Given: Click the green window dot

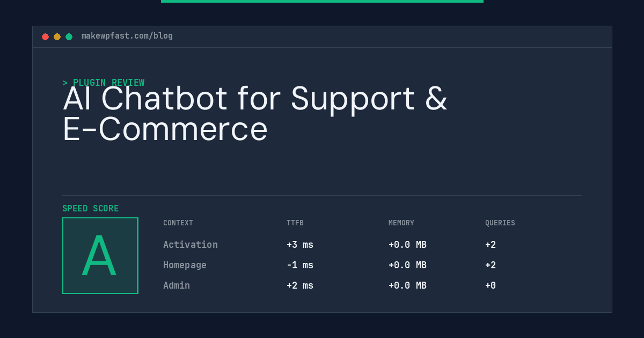Looking at the screenshot, I should (x=69, y=36).
